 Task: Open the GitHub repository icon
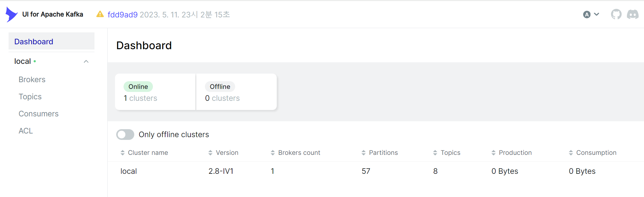(616, 14)
